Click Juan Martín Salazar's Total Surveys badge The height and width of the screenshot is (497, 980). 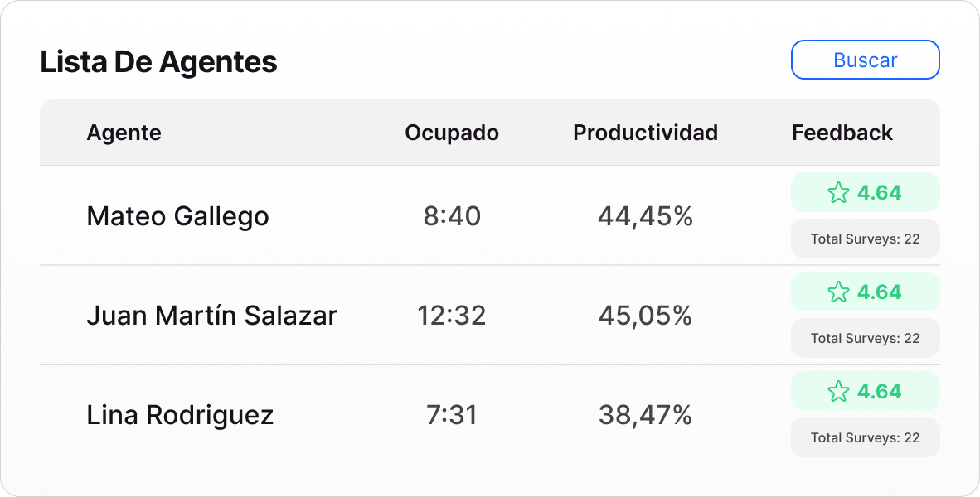(x=865, y=338)
